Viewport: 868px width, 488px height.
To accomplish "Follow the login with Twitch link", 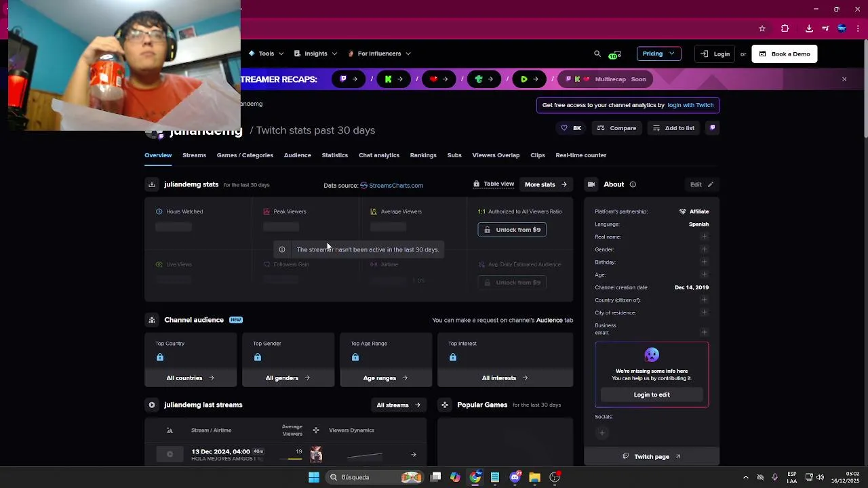I will 690,105.
